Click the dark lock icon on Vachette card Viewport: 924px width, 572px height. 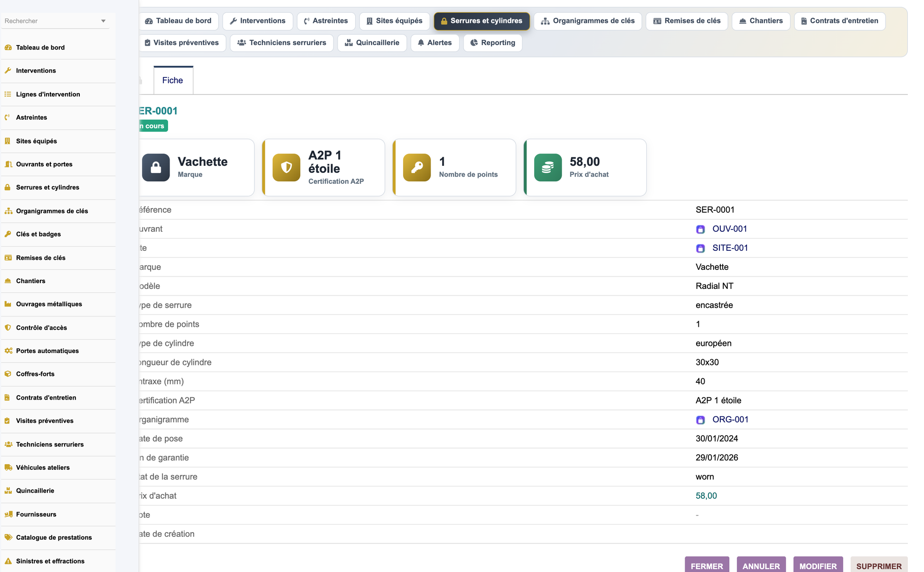click(x=156, y=167)
